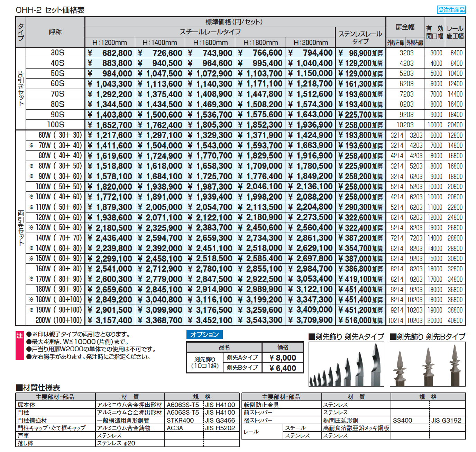This screenshot has height=452, width=476.
Task: Click the shaded H:1400mm header band
Action: (x=159, y=42)
